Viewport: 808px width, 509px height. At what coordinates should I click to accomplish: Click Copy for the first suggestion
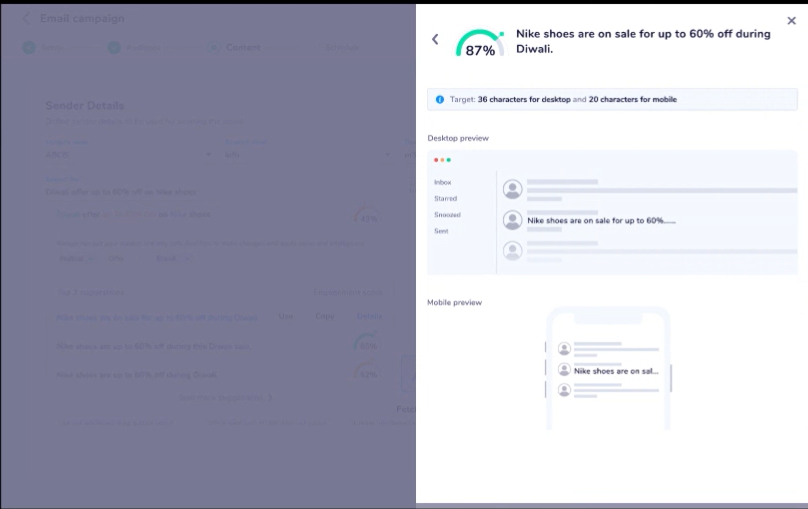point(325,316)
